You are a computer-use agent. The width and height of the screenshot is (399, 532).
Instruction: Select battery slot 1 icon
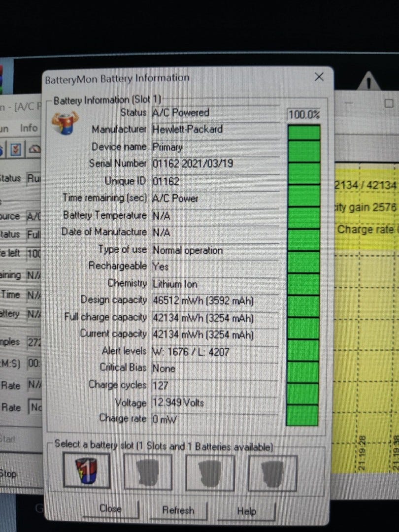[87, 471]
